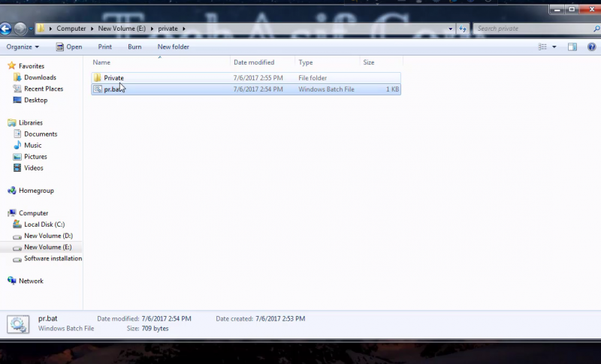Image resolution: width=601 pixels, height=364 pixels.
Task: Open the Videos library
Action: 33,167
